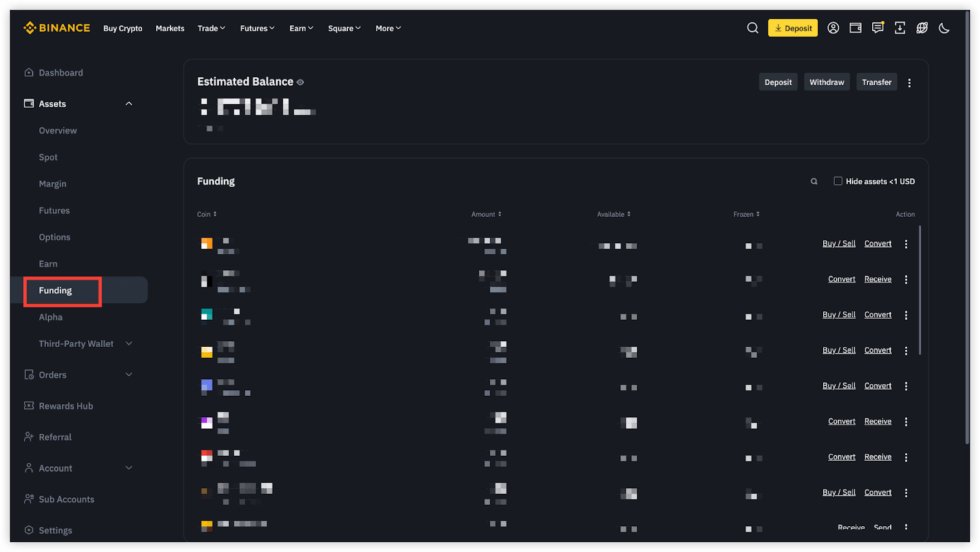This screenshot has width=980, height=552.
Task: Open Settings in the sidebar
Action: click(55, 531)
